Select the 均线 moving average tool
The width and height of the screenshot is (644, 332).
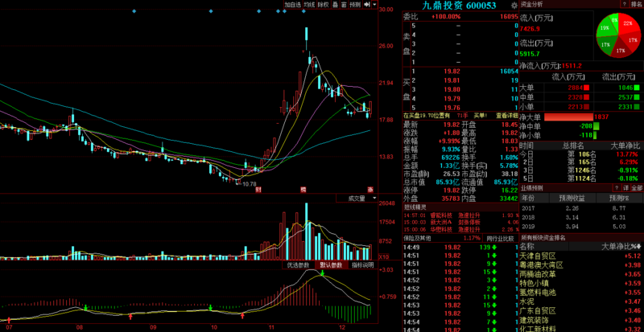(310, 5)
